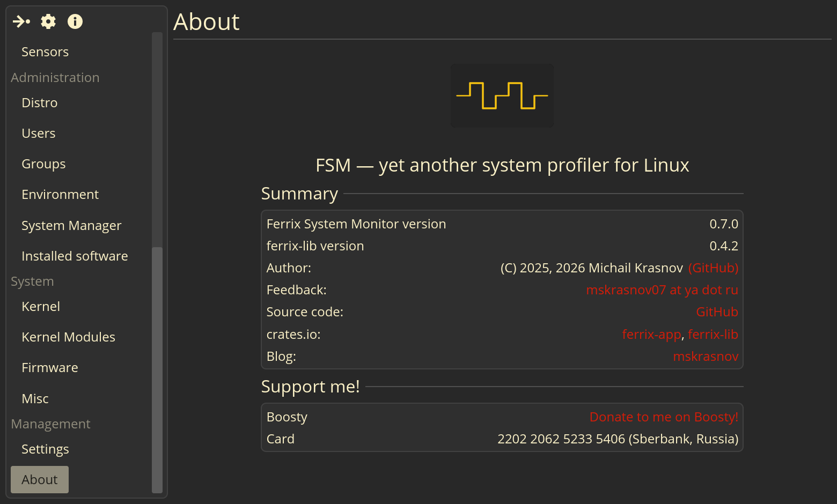Go to the Users page
This screenshot has width=837, height=504.
pyautogui.click(x=38, y=134)
